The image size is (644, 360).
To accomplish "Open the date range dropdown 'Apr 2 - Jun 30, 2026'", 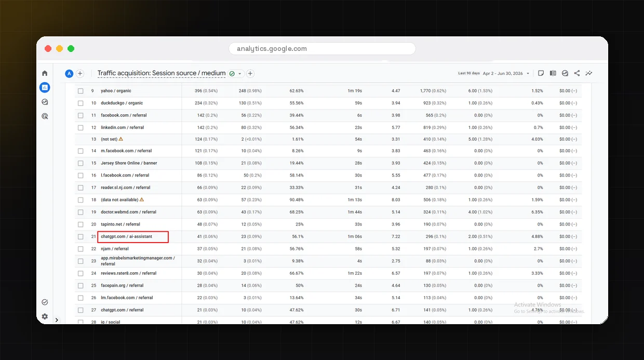I will pyautogui.click(x=506, y=74).
